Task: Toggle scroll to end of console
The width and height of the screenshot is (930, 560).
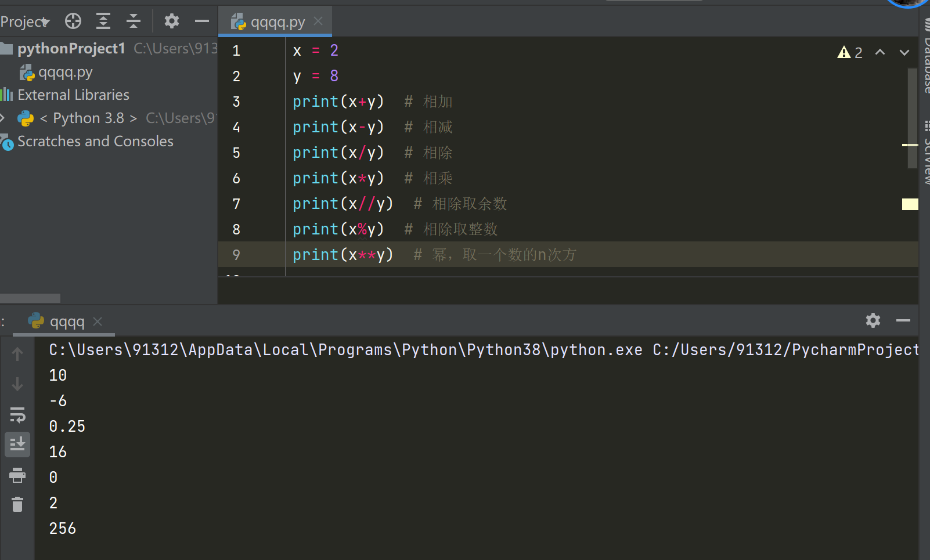Action: pyautogui.click(x=17, y=445)
